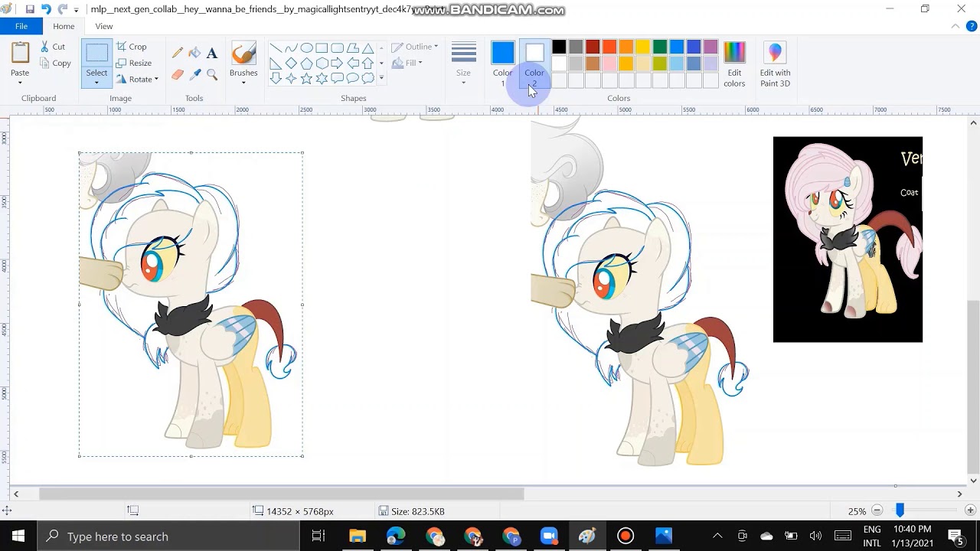
Task: Activate Color 2 background swatch
Action: tap(534, 64)
